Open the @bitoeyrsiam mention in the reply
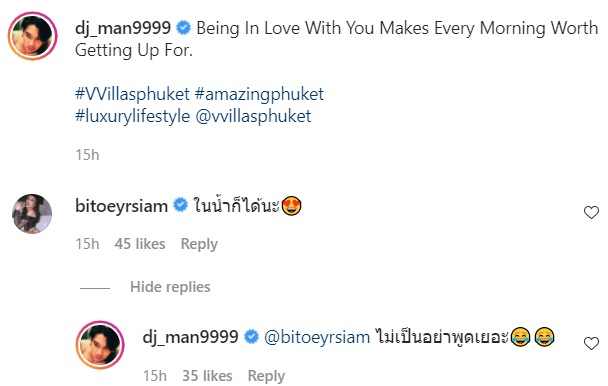Image resolution: width=608 pixels, height=386 pixels. point(317,337)
